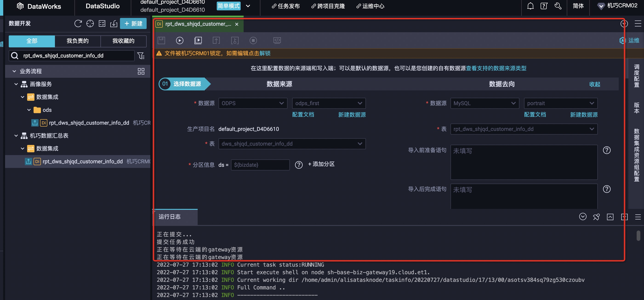Screen dimensions: 644x300
Task: Open the 调度配置 side tab
Action: coord(636,76)
